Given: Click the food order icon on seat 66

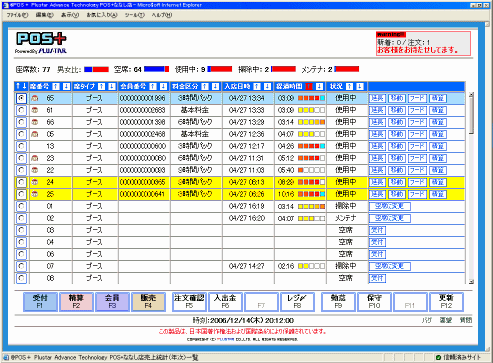Looking at the screenshot, I should [x=35, y=122].
